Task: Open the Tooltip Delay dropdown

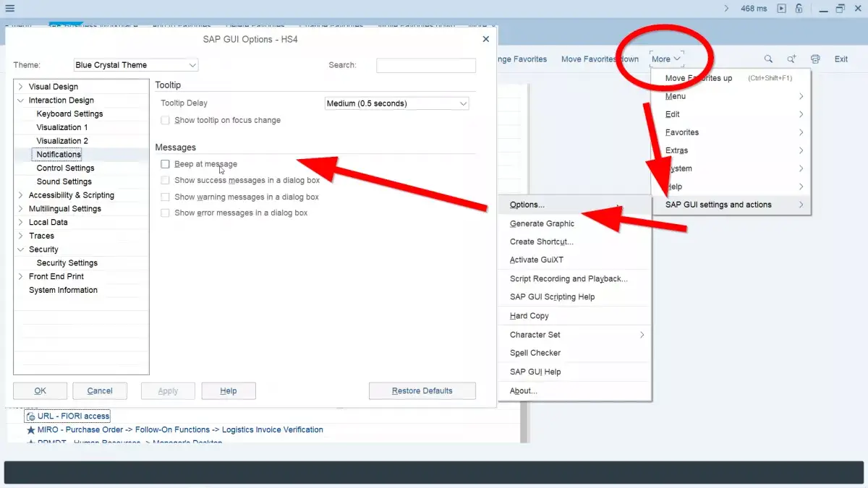Action: click(x=397, y=103)
